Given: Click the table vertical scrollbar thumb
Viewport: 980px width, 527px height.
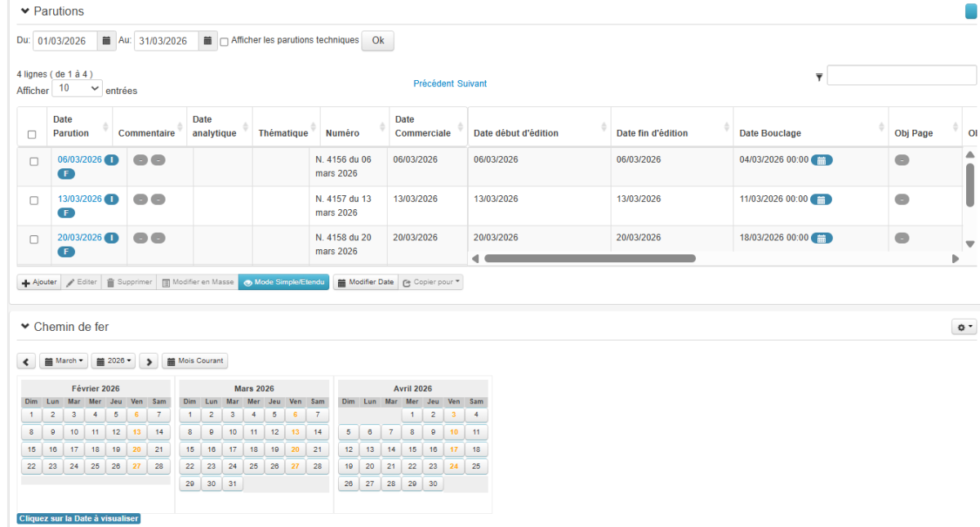Looking at the screenshot, I should 970,185.
